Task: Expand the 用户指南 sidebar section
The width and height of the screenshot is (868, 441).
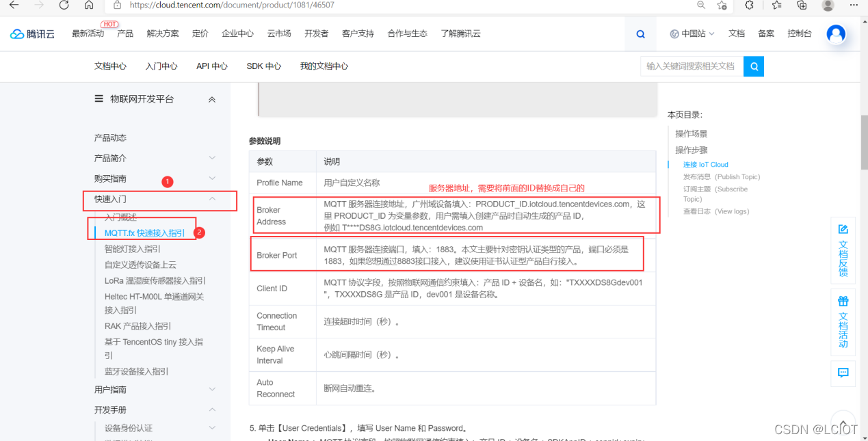Action: click(x=212, y=390)
